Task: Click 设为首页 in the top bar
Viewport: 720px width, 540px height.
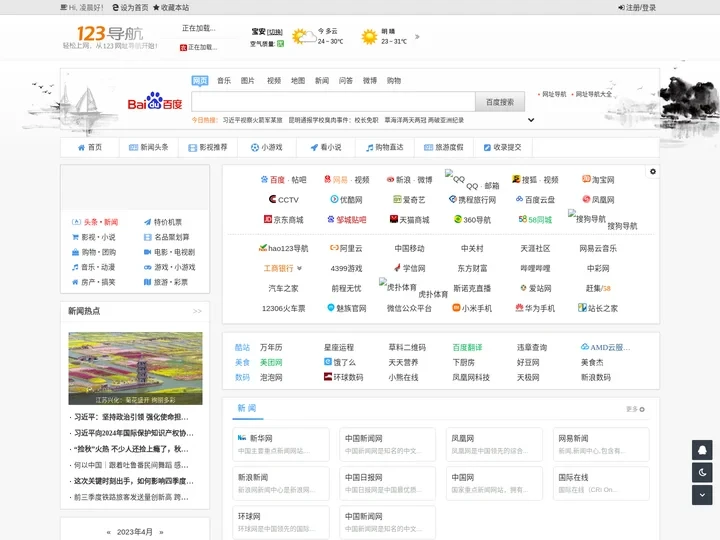Action: coord(130,7)
